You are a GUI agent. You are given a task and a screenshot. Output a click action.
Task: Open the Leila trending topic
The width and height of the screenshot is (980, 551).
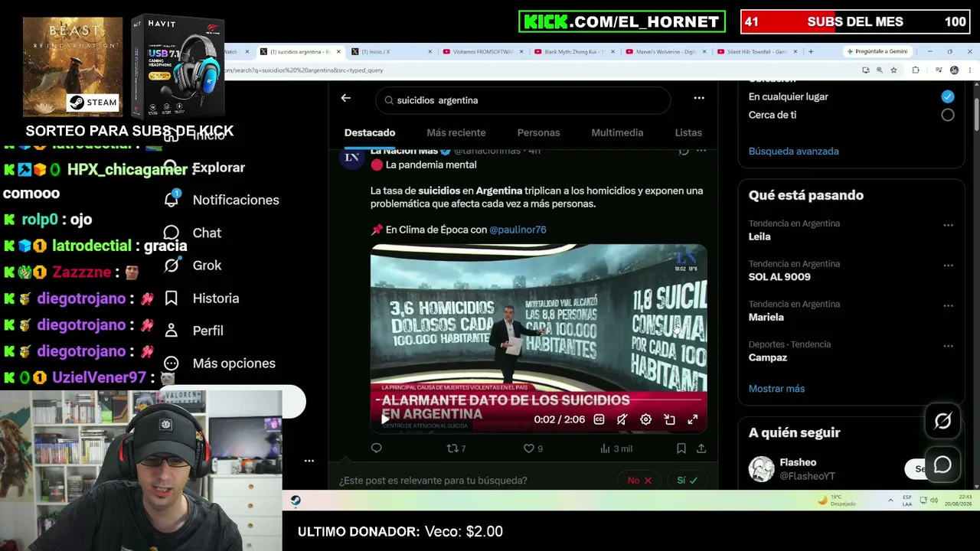click(760, 236)
